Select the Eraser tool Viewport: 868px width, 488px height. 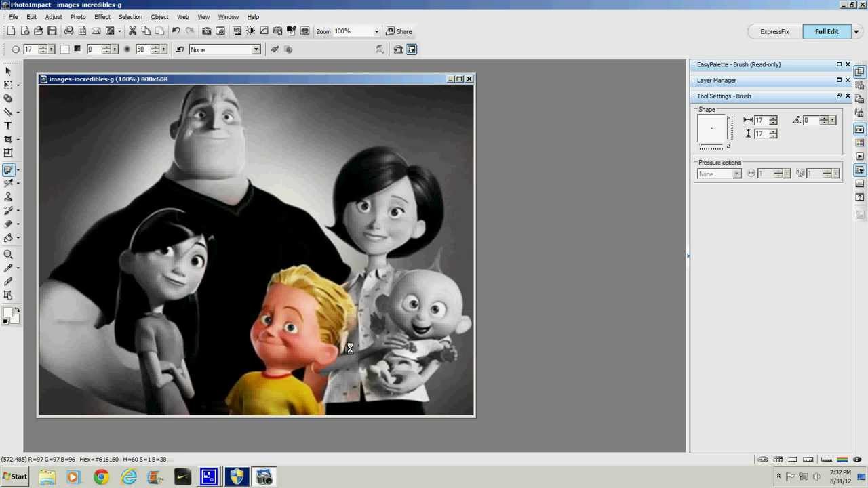tap(8, 224)
